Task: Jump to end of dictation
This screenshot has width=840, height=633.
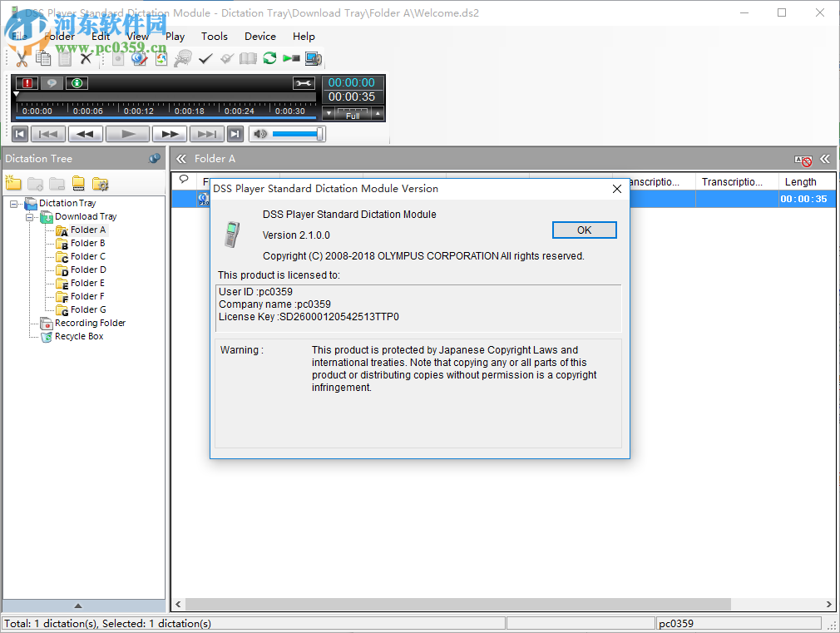Action: (235, 134)
